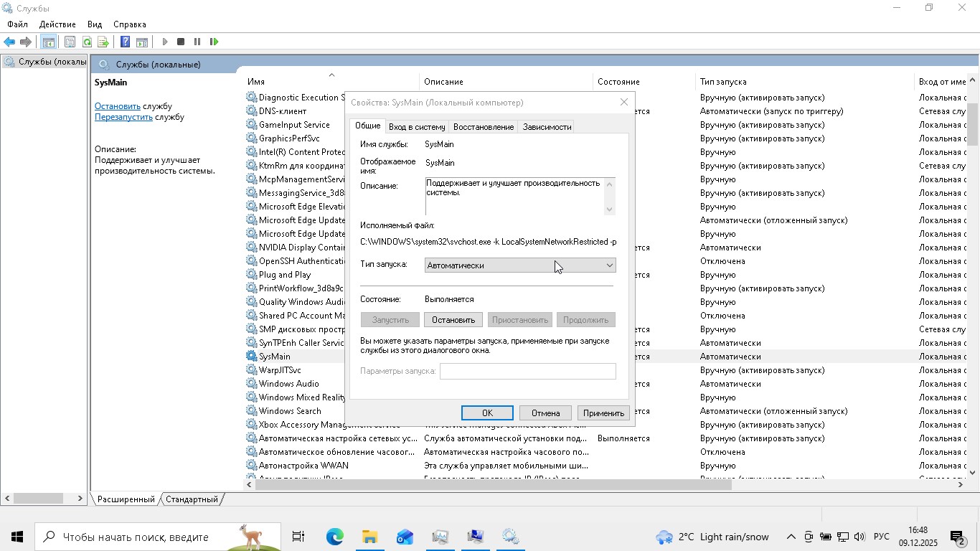This screenshot has height=551, width=980.
Task: Click the Остановить службу link
Action: [118, 106]
